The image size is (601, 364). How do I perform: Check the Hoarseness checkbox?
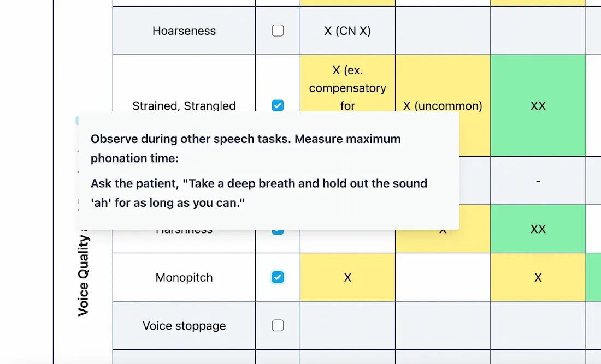tap(278, 31)
